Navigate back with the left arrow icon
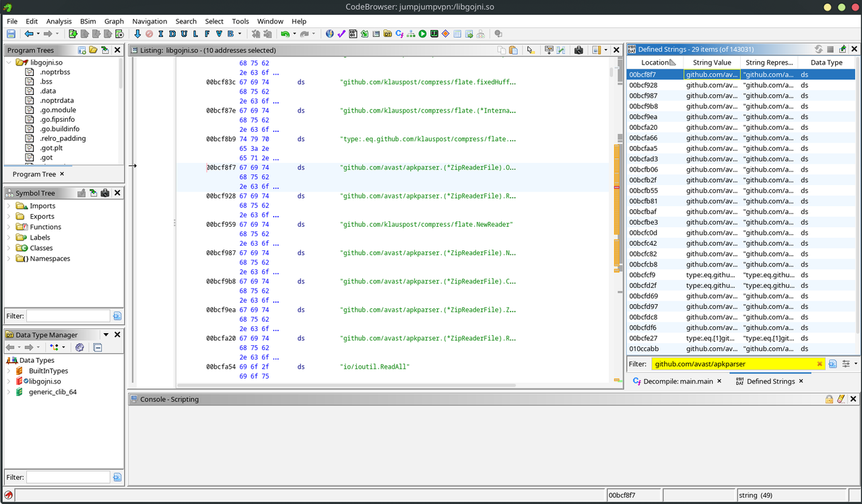Screen dimensions: 862x504 coord(28,34)
